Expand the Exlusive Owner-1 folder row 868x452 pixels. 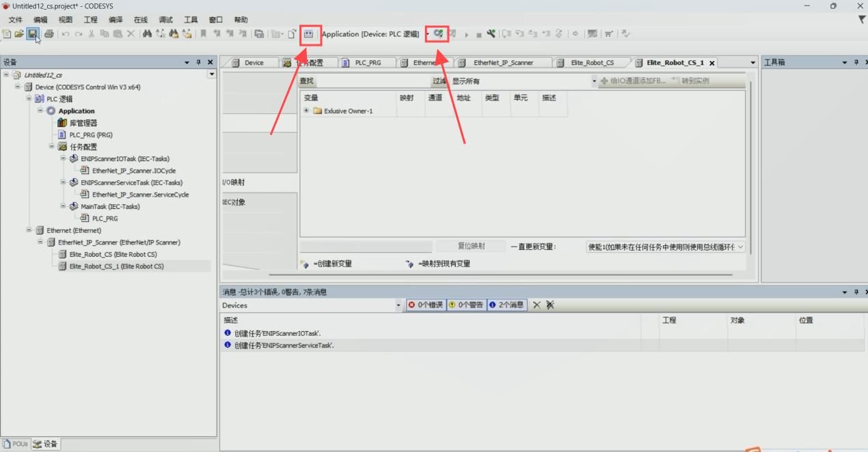(x=307, y=111)
